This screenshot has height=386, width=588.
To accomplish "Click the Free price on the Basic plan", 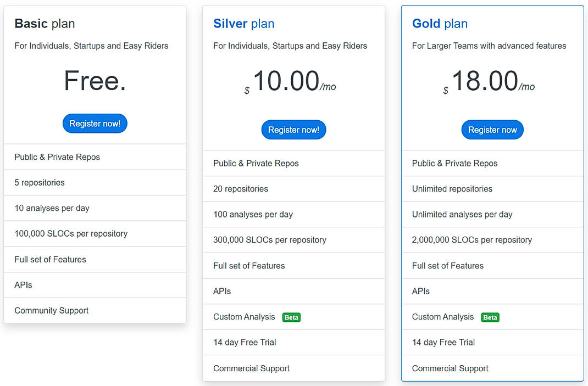I will [x=95, y=81].
